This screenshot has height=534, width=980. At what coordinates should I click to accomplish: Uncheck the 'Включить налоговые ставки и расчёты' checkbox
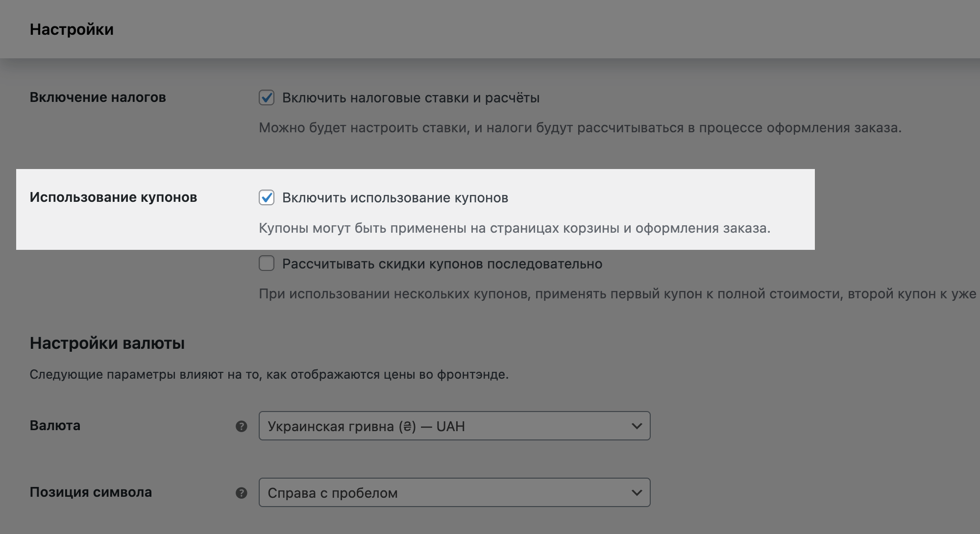point(267,98)
